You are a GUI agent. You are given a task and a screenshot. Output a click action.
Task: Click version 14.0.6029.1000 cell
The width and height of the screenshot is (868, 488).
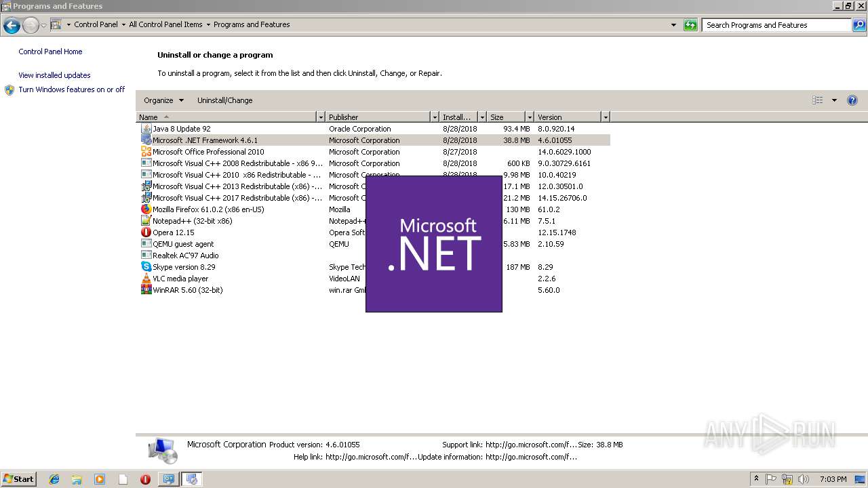(564, 152)
